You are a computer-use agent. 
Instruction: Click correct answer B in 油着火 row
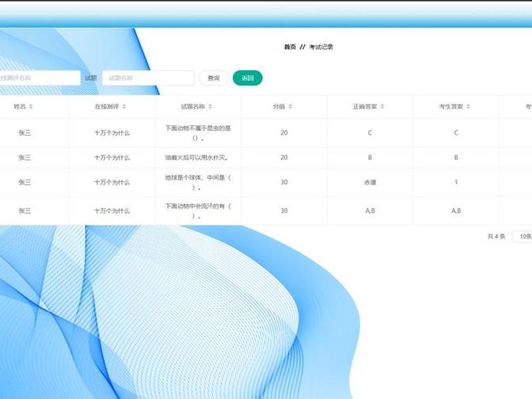pos(370,158)
